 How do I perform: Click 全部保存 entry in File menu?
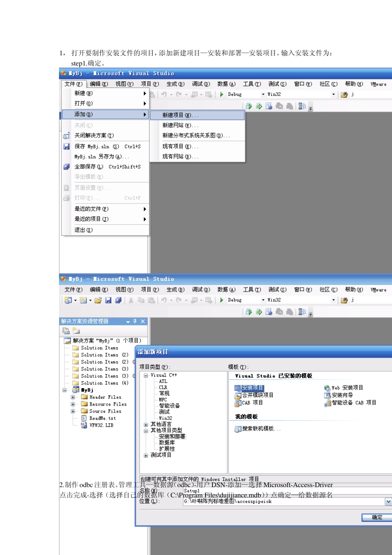[105, 167]
